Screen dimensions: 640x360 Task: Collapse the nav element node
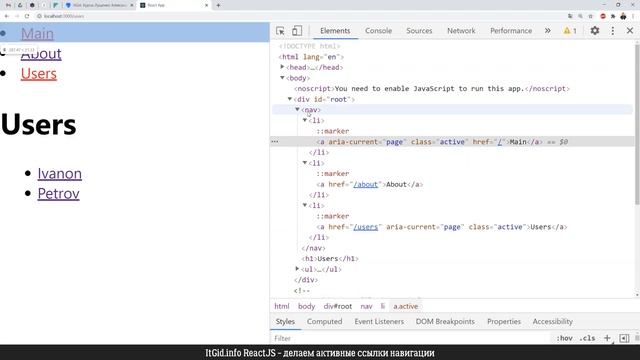coord(297,109)
